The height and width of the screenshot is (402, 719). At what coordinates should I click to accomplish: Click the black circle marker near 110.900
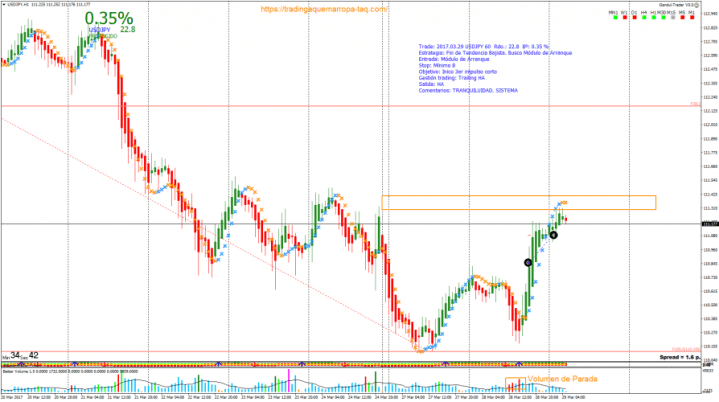[553, 235]
